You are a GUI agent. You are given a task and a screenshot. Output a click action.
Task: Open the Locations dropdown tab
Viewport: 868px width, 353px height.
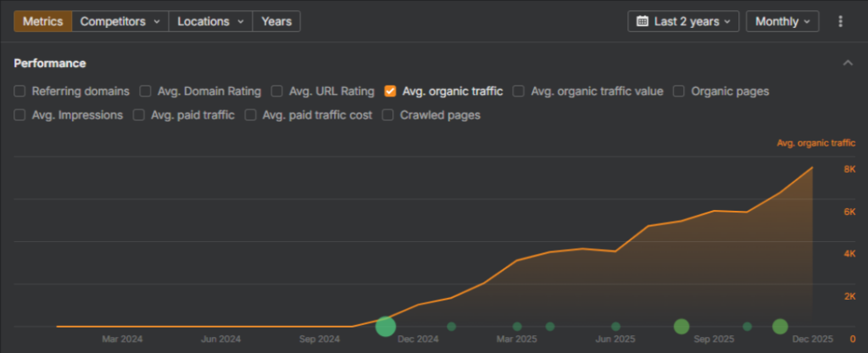click(x=210, y=21)
